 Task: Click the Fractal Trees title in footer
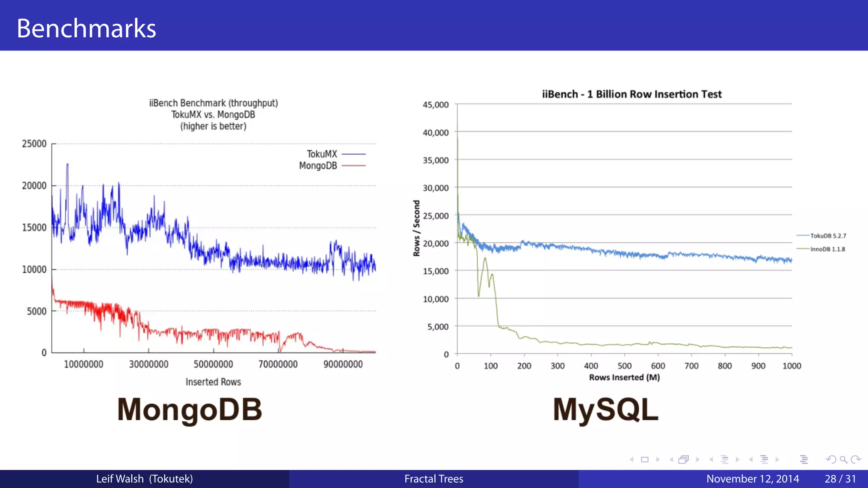[x=434, y=479]
